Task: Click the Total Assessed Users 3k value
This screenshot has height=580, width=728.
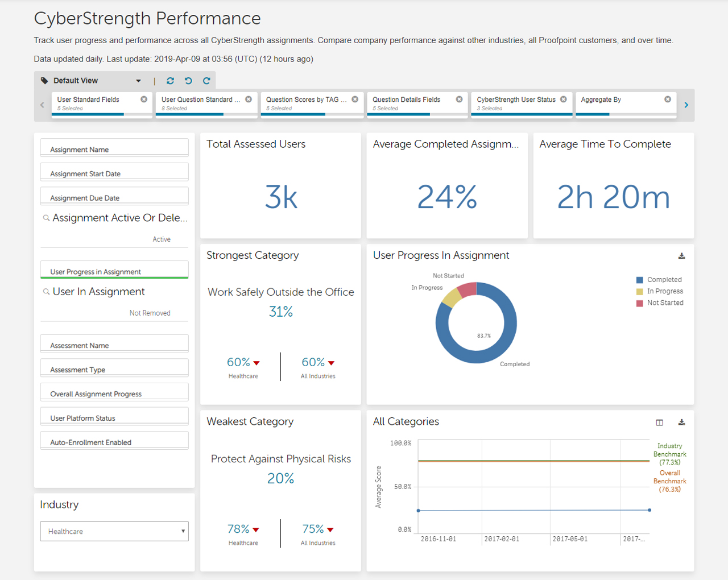Action: (x=281, y=197)
